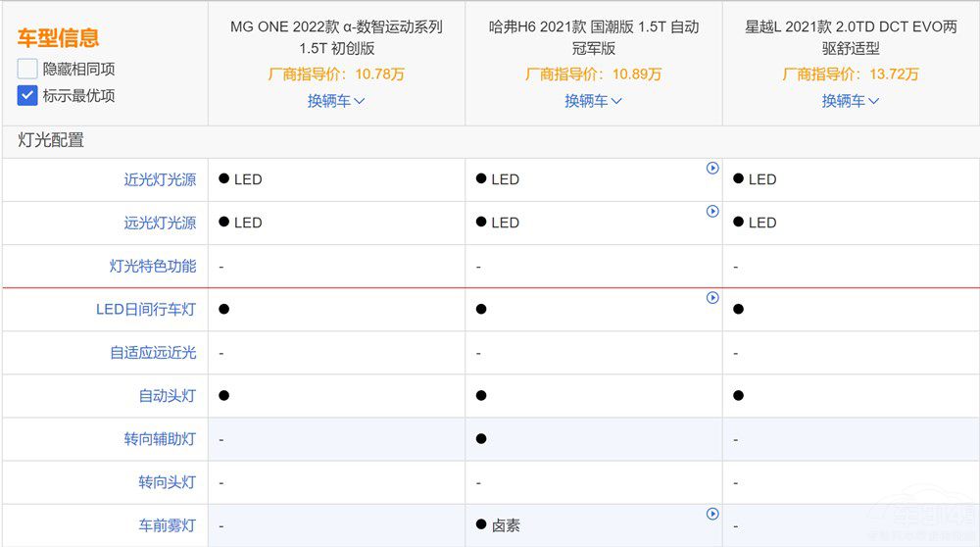Viewport: 980px width, 547px height.
Task: Click the 灯光配置 section header
Action: click(x=51, y=140)
